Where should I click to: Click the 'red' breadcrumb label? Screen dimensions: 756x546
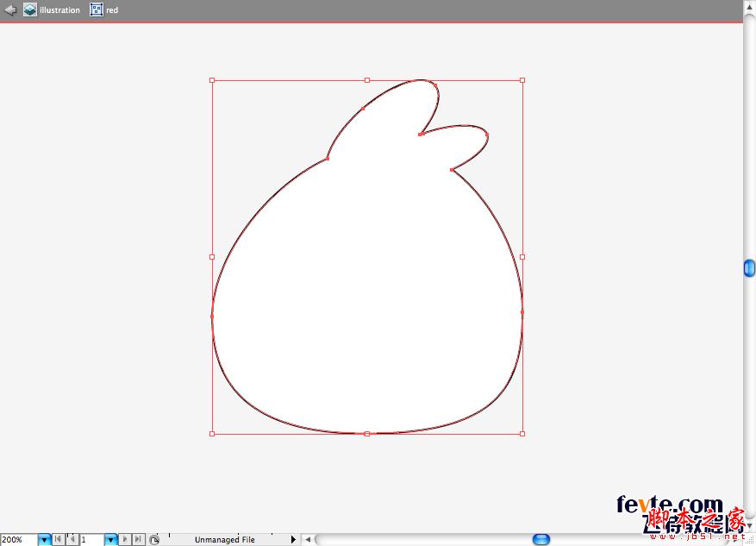coord(112,10)
